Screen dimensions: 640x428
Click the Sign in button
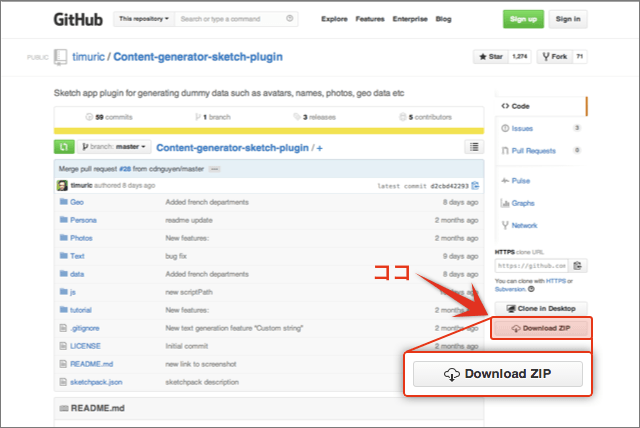pos(568,19)
